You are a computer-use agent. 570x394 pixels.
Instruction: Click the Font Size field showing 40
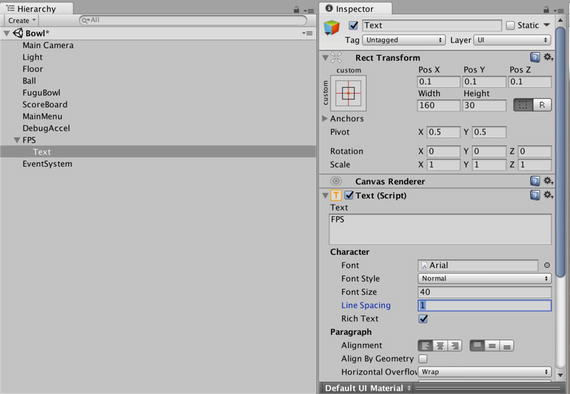(485, 292)
